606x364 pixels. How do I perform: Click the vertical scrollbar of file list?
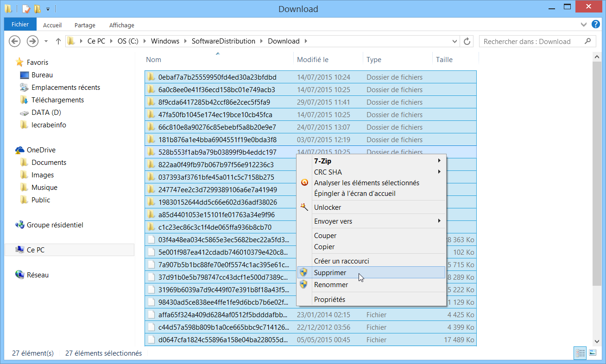click(599, 199)
